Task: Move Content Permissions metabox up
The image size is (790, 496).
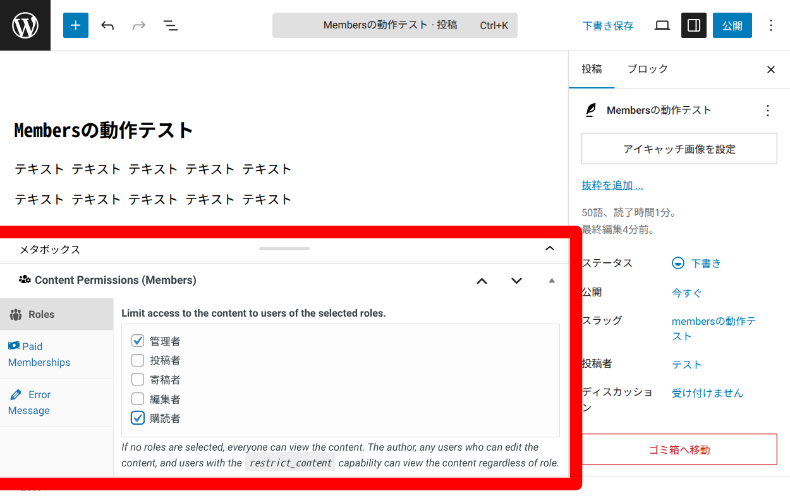Action: pyautogui.click(x=482, y=281)
